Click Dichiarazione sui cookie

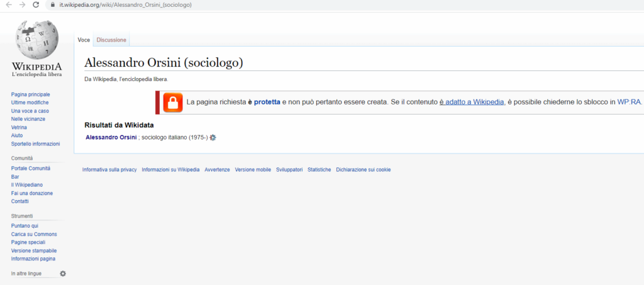click(364, 170)
